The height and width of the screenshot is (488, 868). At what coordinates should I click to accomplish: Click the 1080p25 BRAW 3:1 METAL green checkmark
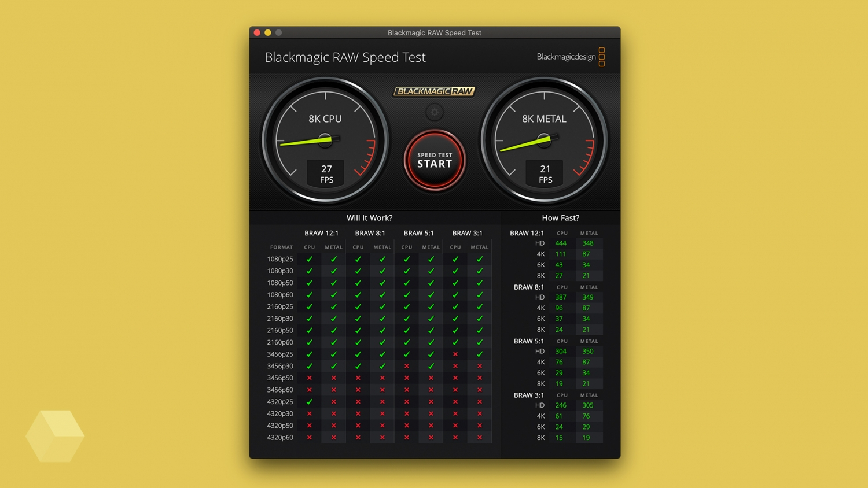coord(480,259)
